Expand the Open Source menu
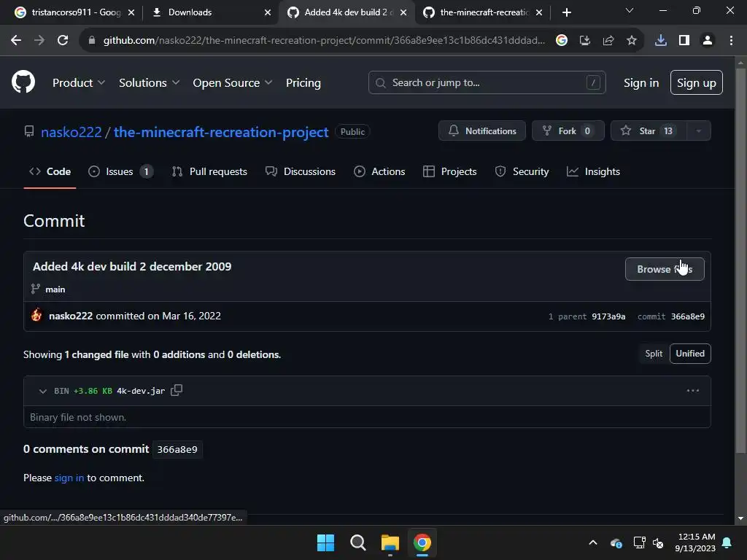Viewport: 747px width, 560px height. pos(233,82)
